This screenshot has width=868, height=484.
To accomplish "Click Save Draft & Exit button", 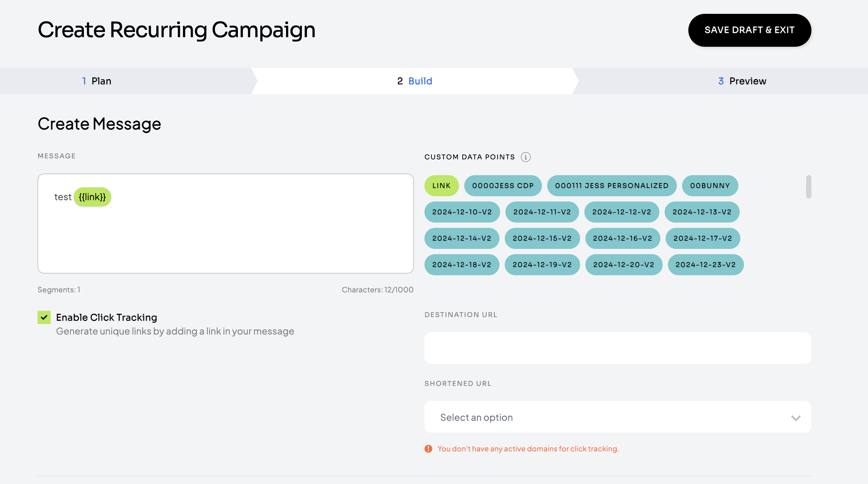I will [x=750, y=30].
